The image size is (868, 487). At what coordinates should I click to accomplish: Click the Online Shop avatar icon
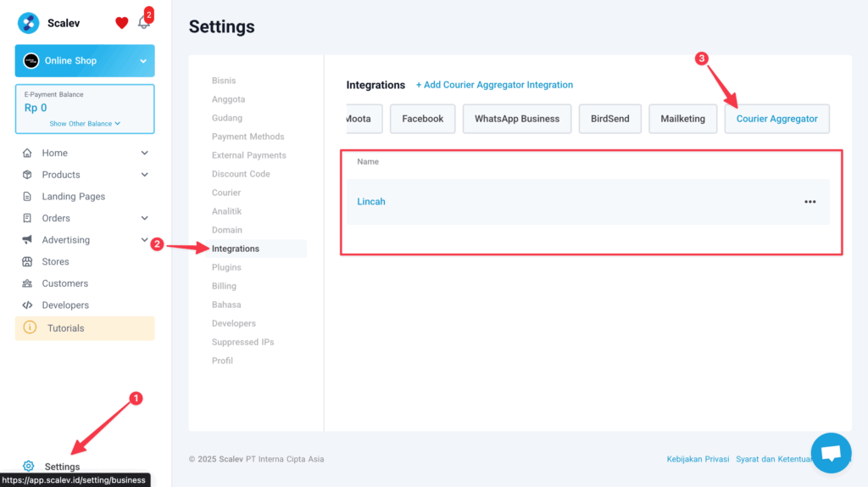31,61
